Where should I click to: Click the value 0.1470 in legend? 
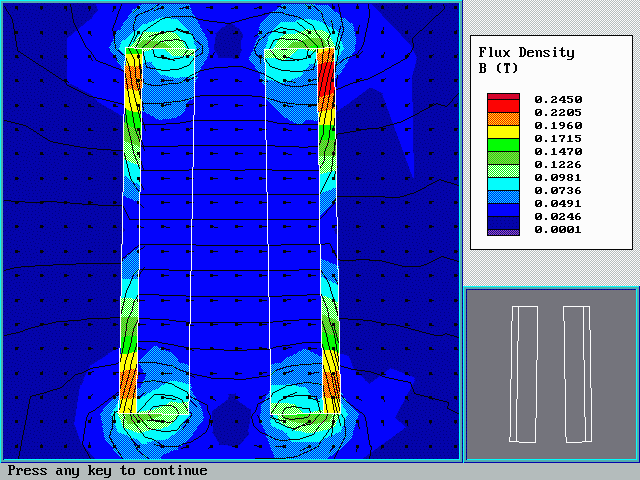tap(558, 152)
